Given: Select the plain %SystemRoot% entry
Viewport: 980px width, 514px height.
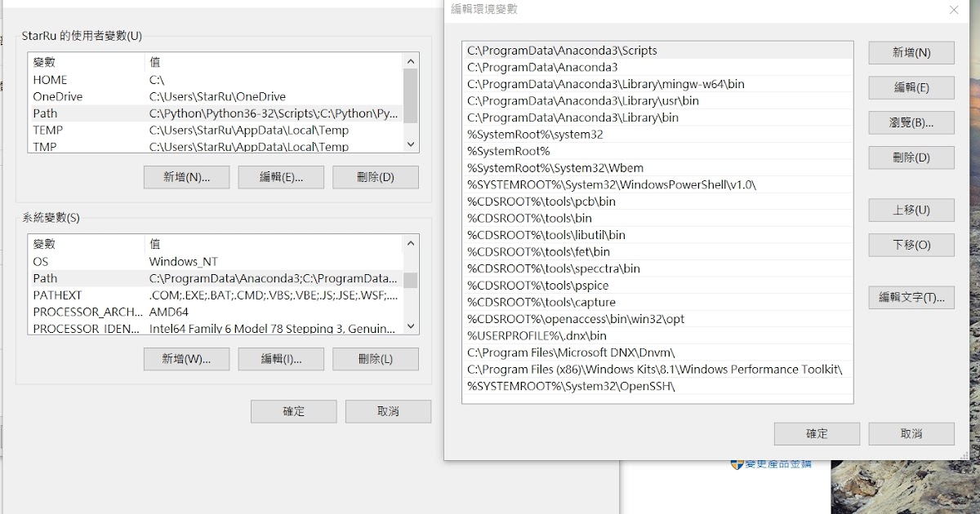Looking at the screenshot, I should 657,151.
